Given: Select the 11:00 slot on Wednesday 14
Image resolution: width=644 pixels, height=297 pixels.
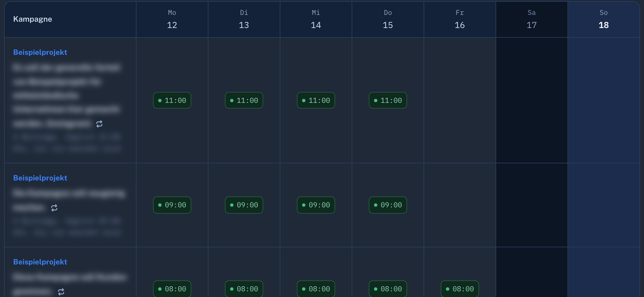Looking at the screenshot, I should [316, 100].
